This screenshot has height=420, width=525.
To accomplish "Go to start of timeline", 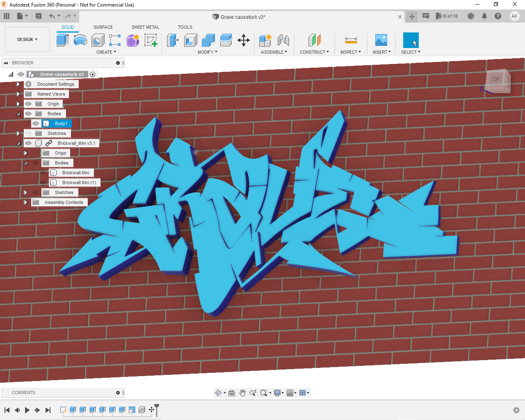I will [x=7, y=410].
